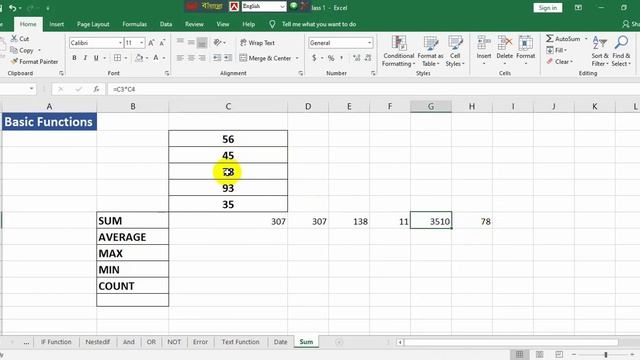Activate the Format Painter brush
640x360 pixels.
point(14,62)
